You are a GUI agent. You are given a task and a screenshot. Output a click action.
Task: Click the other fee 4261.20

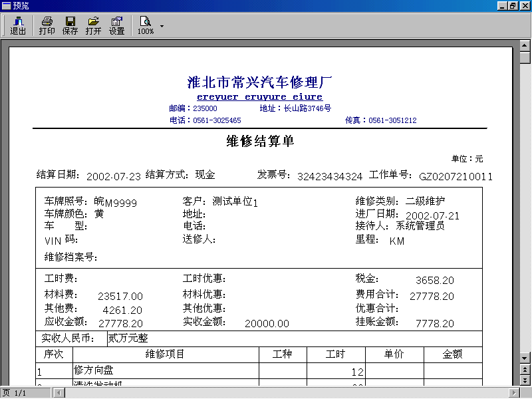pos(122,310)
